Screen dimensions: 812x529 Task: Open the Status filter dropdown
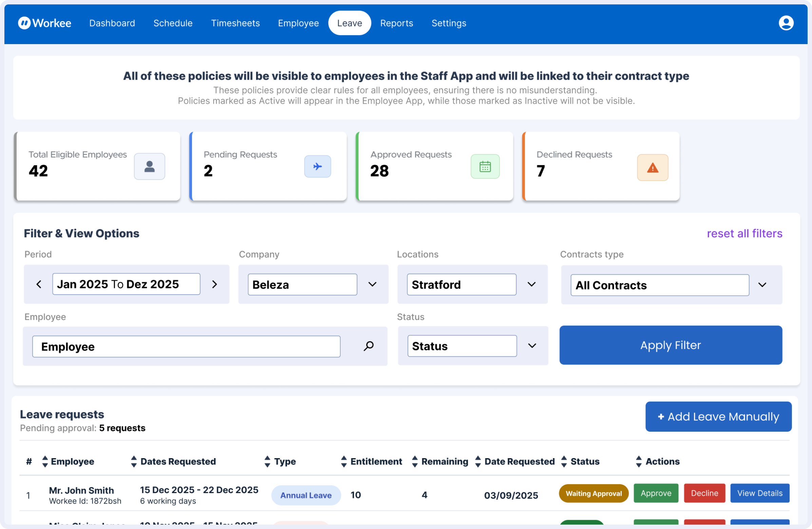(532, 346)
